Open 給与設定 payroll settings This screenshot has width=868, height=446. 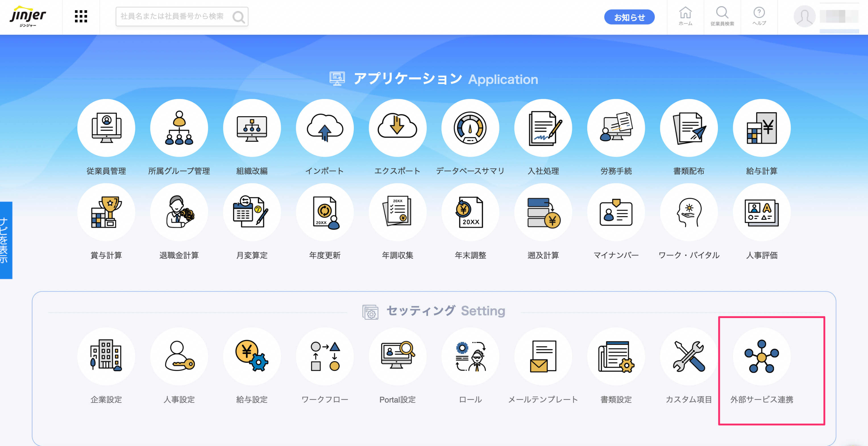pyautogui.click(x=252, y=356)
